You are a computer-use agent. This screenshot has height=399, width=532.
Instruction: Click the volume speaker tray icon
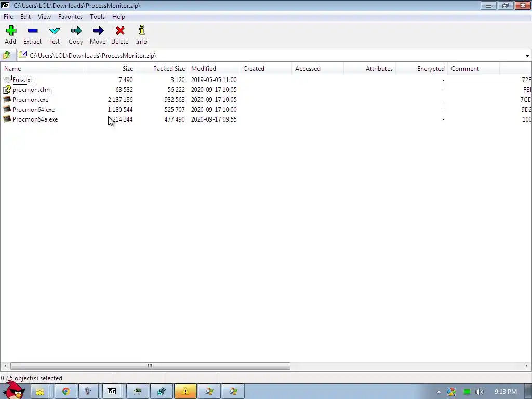tap(480, 392)
